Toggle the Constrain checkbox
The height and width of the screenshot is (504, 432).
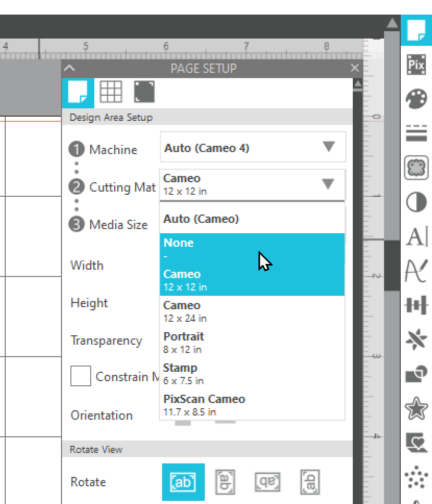pos(81,376)
